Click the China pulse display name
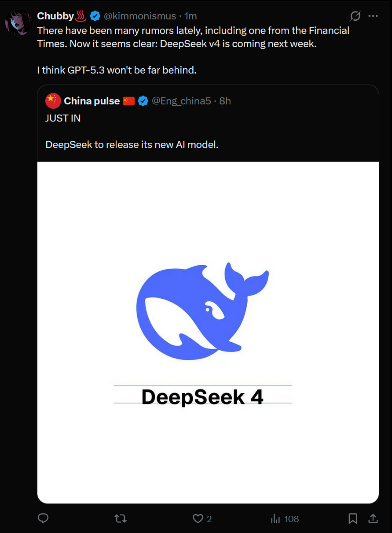The height and width of the screenshot is (533, 392). pos(92,101)
